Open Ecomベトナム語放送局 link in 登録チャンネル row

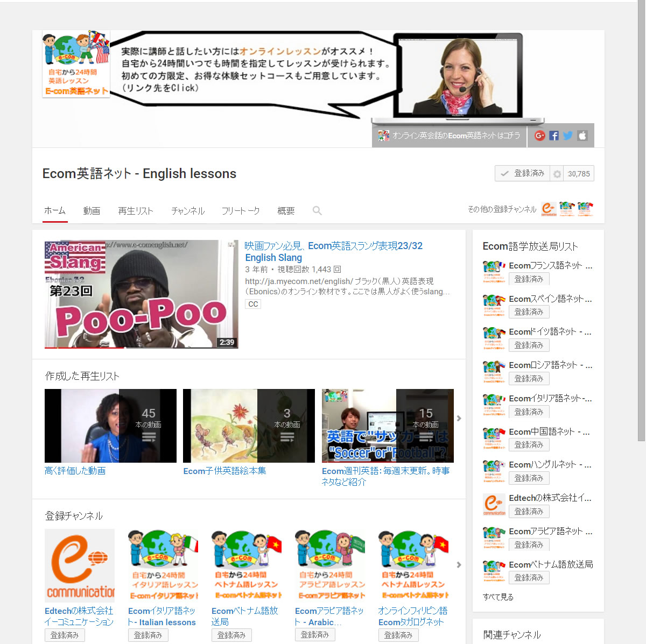coord(245,617)
